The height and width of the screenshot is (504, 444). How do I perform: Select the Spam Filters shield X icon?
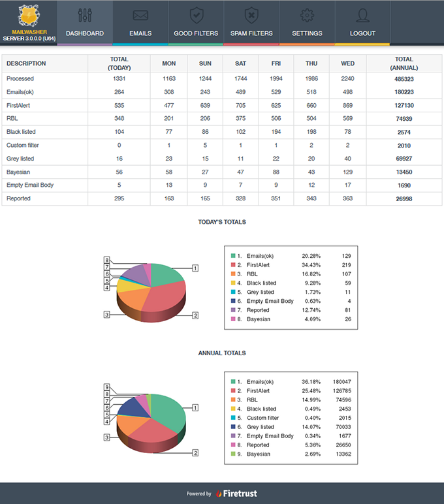point(251,15)
